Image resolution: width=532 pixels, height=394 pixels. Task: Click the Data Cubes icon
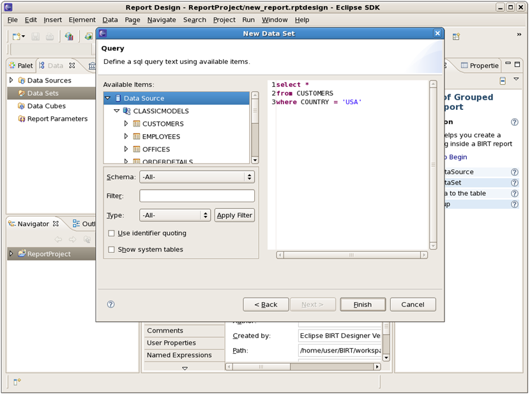21,106
